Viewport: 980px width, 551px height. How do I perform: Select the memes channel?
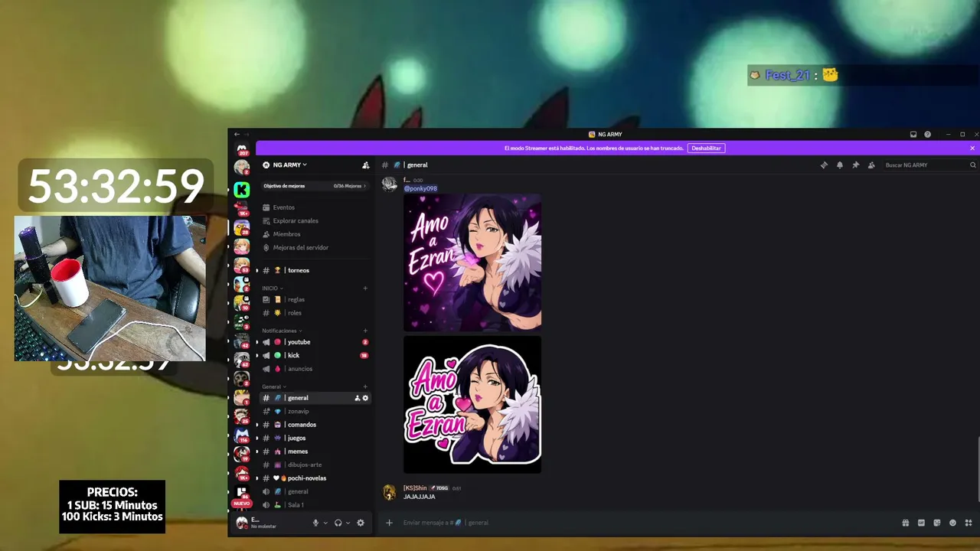(315, 452)
